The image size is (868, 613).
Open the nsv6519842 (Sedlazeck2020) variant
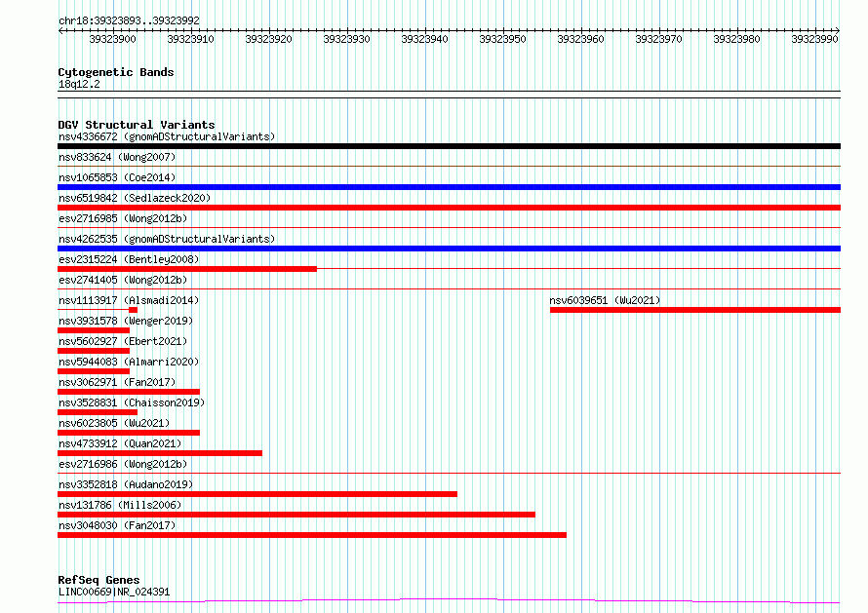coord(135,198)
